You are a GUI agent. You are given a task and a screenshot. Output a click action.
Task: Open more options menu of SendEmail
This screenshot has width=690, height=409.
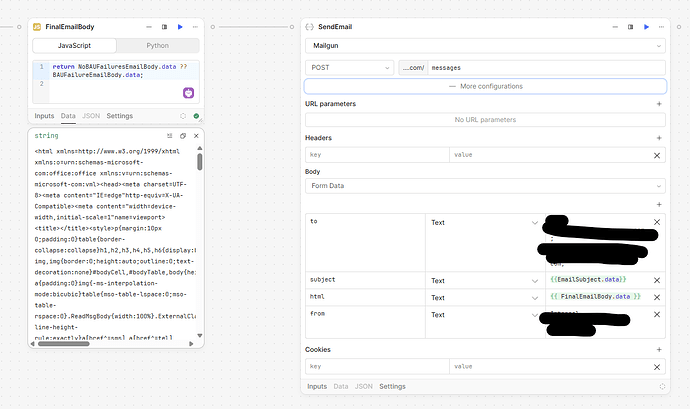click(661, 27)
